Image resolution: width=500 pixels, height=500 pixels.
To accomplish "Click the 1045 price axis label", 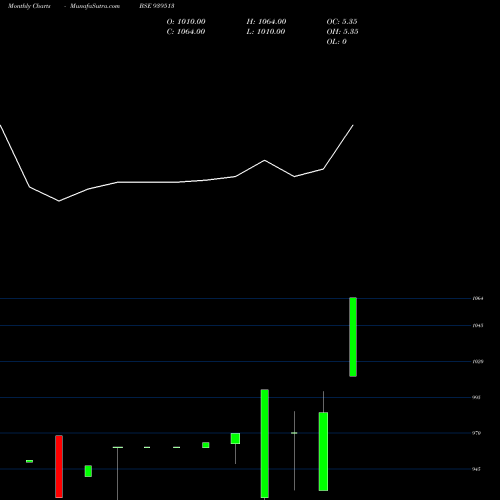I will tap(478, 325).
